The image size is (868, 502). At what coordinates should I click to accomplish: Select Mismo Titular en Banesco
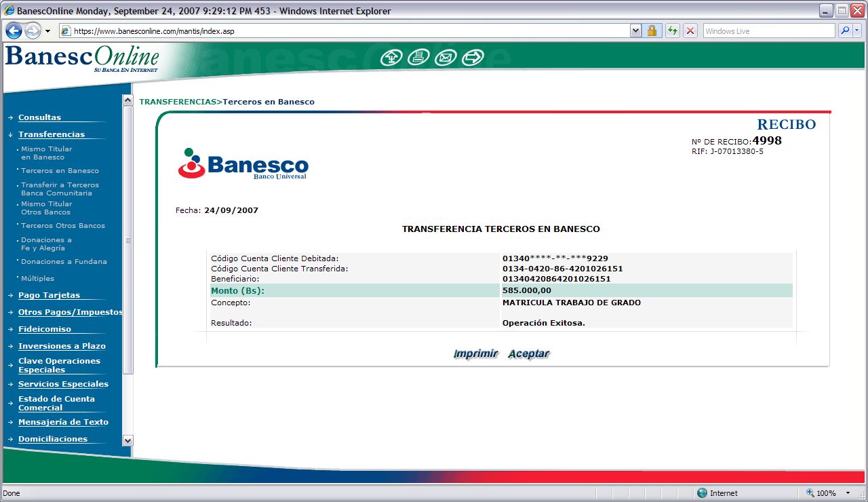tap(46, 153)
